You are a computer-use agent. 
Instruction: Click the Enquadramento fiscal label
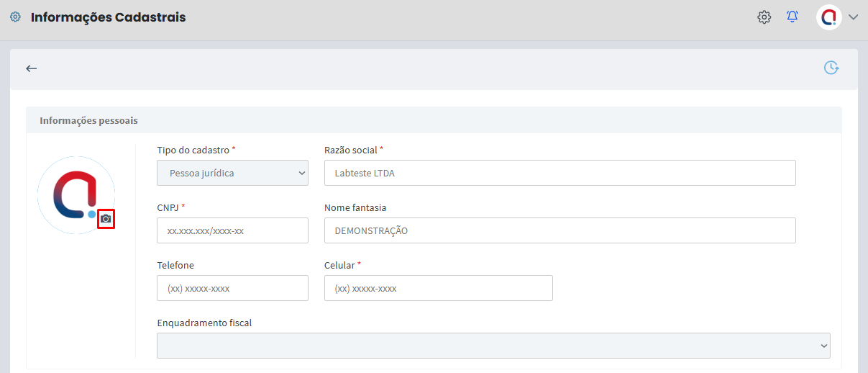click(204, 323)
